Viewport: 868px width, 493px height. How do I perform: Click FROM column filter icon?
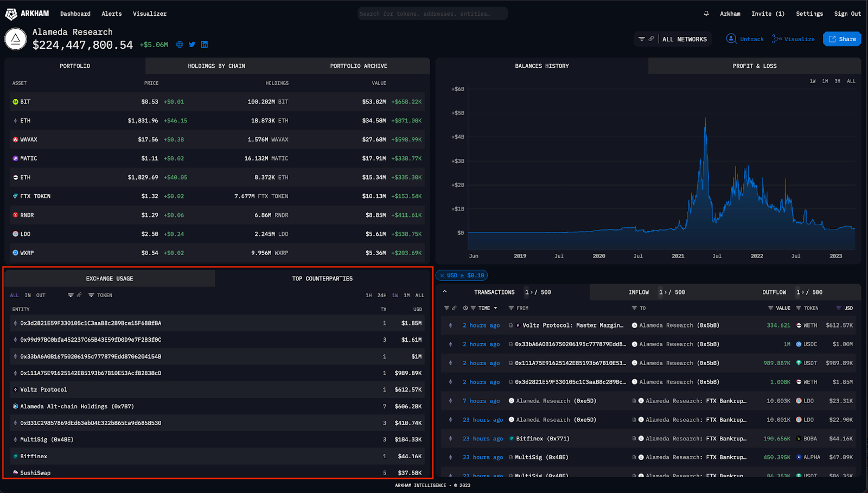(511, 308)
